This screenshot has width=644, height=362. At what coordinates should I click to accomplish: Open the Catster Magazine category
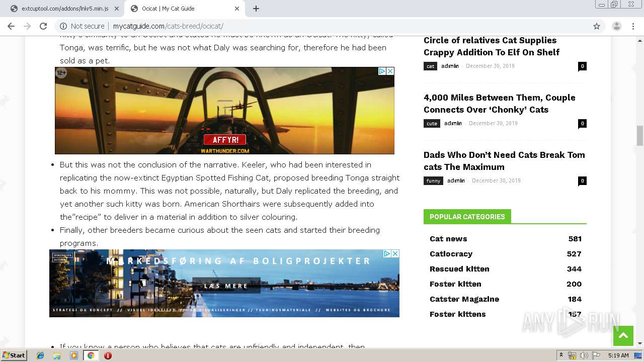[464, 299]
